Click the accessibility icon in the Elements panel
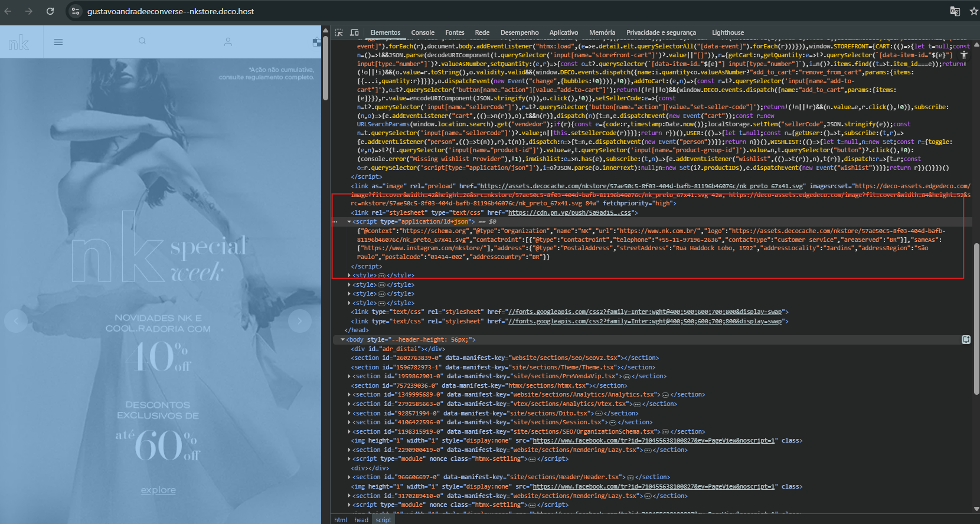The height and width of the screenshot is (524, 980). pos(964,55)
